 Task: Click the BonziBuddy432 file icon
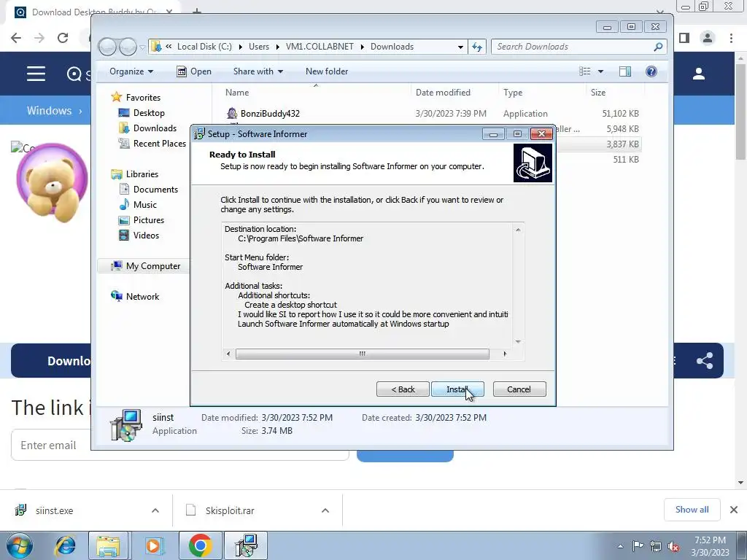point(231,113)
